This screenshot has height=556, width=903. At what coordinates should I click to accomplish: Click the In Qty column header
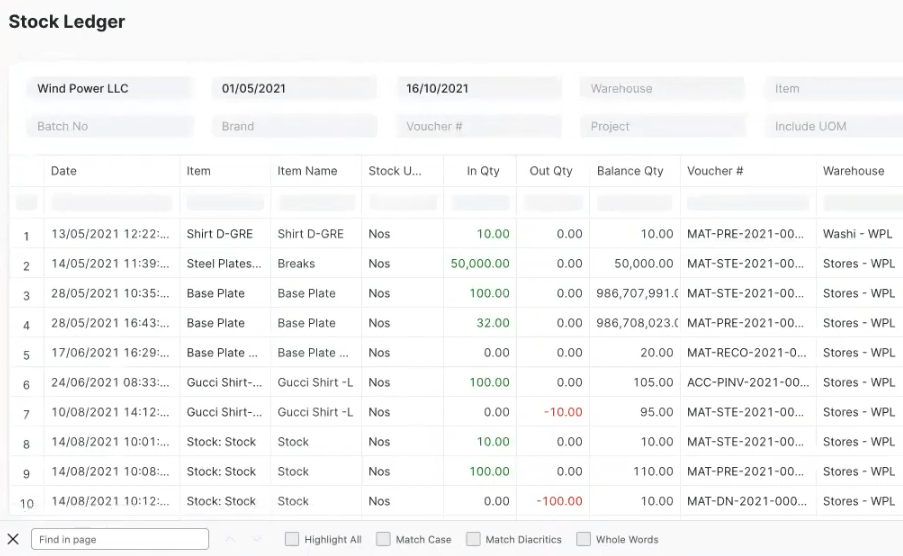[x=483, y=171]
